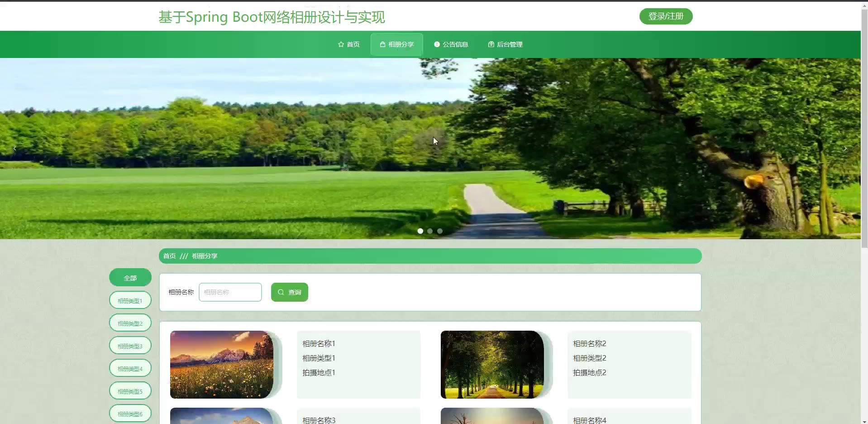
Task: Open the 后台管理 navigation item
Action: click(x=506, y=44)
